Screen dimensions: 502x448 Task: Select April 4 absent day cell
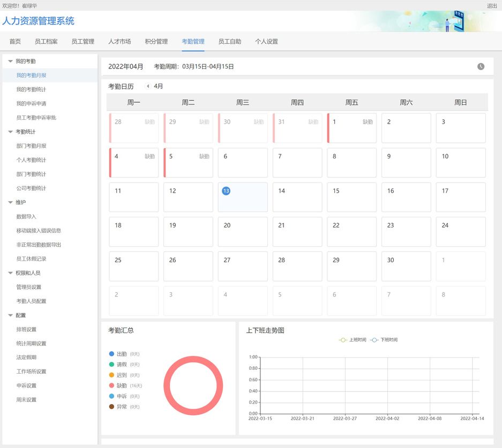tap(133, 163)
